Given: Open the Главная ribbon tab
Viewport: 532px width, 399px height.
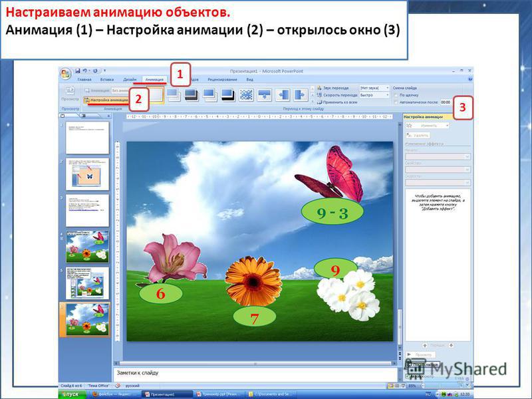Looking at the screenshot, I should (84, 79).
